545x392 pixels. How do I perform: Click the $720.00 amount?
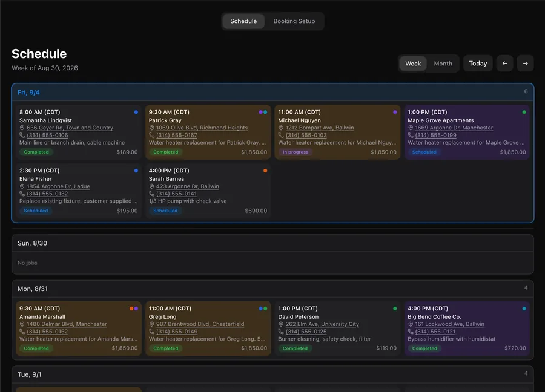click(515, 348)
